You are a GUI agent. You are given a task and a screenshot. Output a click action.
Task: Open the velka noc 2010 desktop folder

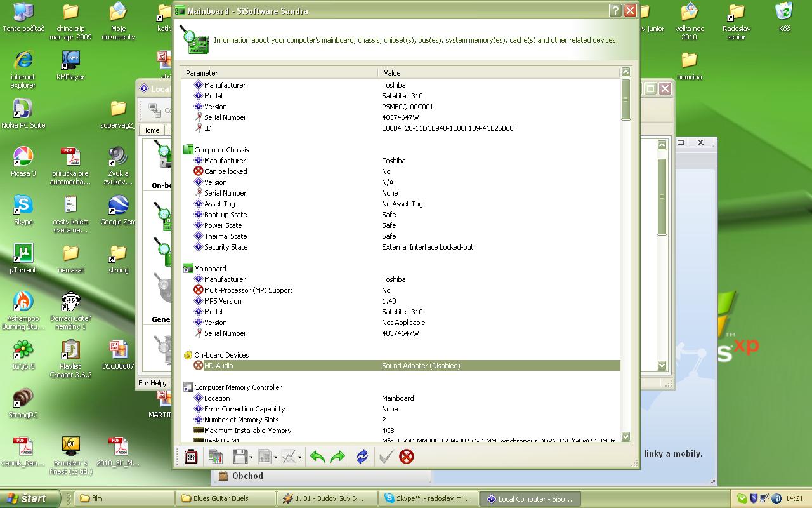[x=689, y=22]
